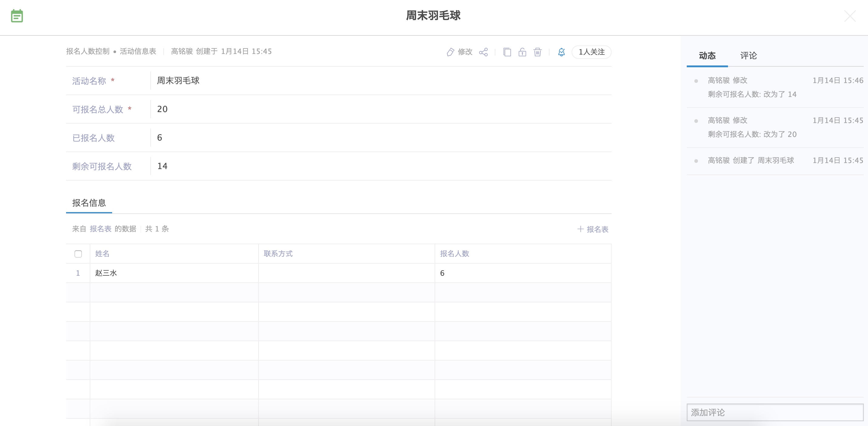Click the 添加评论 comment input field
Screen dimensions: 868x426
point(775,412)
